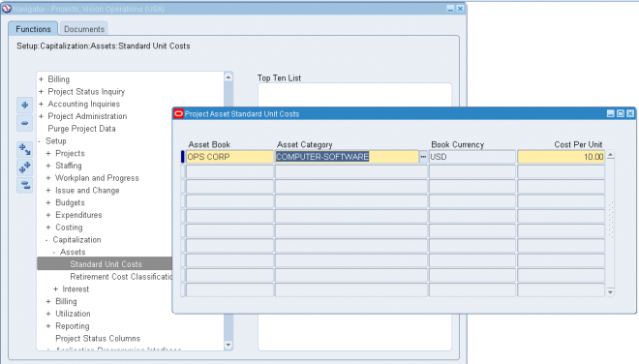Expand the Project Administration node
The height and width of the screenshot is (364, 639).
pyautogui.click(x=41, y=116)
